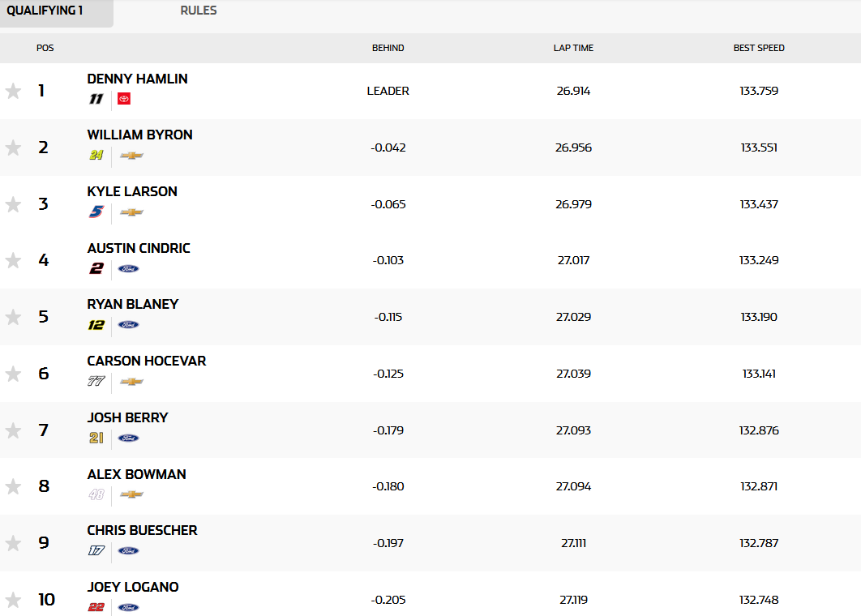Click the number 12 car badge
The width and height of the screenshot is (861, 616).
click(x=96, y=325)
